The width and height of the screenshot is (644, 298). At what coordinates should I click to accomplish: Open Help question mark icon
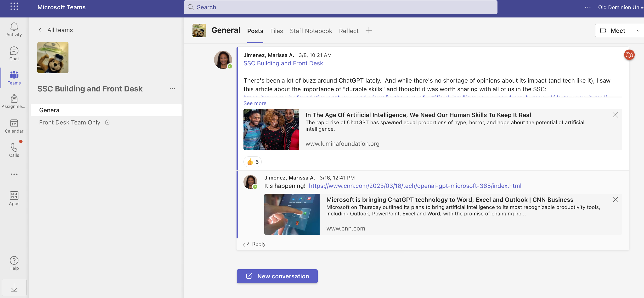click(14, 263)
